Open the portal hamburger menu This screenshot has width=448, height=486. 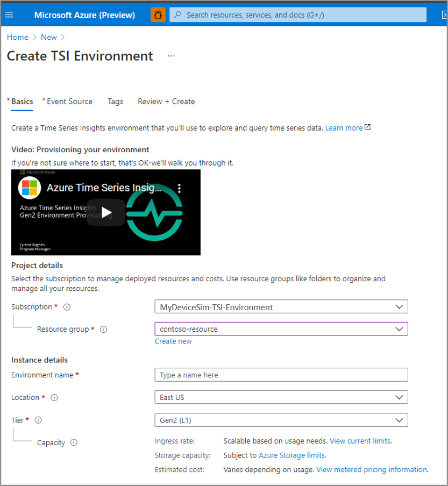(9, 15)
